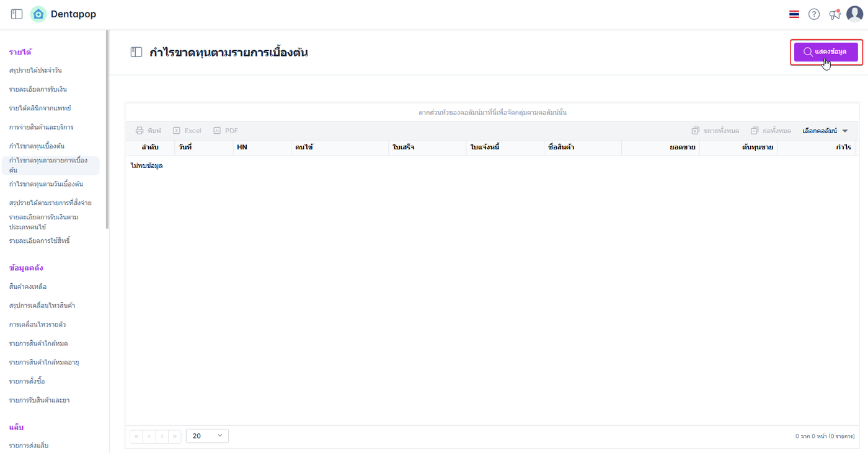Open announcements via the megaphone icon
The width and height of the screenshot is (868, 453).
click(835, 14)
